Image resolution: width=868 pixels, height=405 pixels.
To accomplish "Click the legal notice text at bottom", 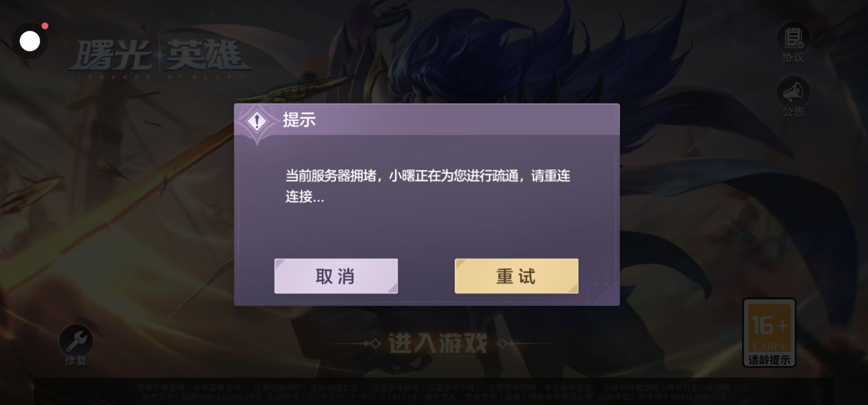I will 434,392.
